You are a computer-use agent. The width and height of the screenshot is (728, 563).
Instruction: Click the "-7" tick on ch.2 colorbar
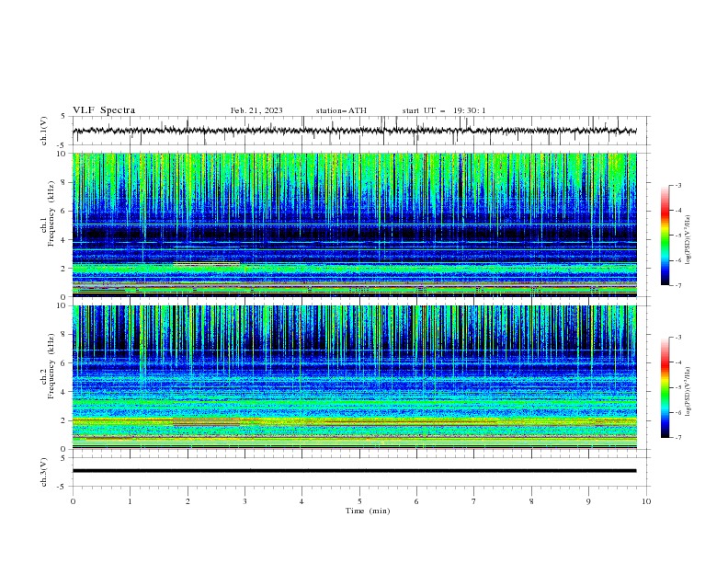(677, 438)
